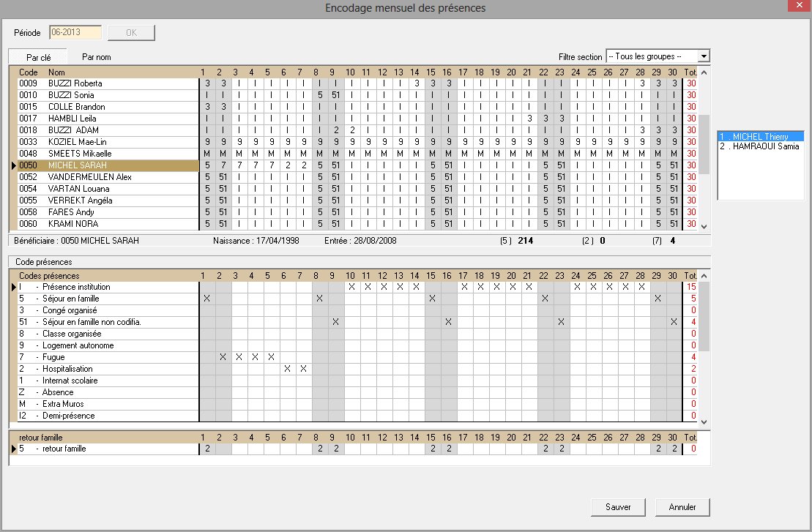This screenshot has height=532, width=812.
Task: Toggle Présence institution X on day 28
Action: coord(641,287)
